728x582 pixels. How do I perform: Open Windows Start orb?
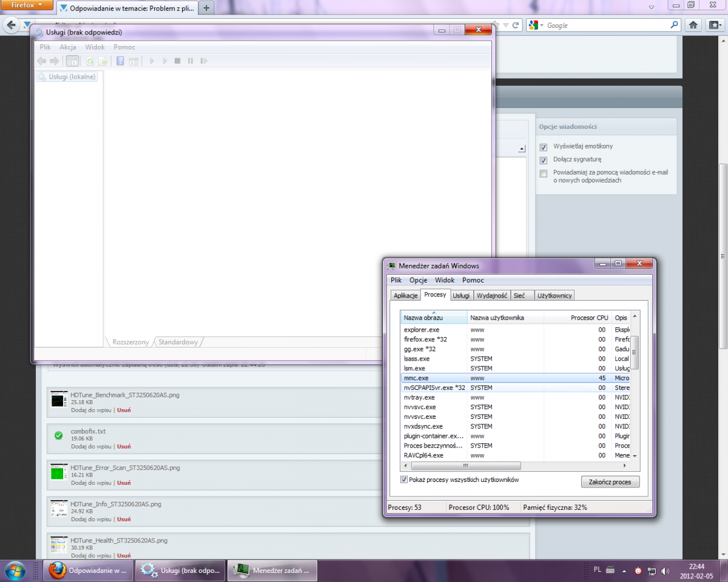pyautogui.click(x=15, y=570)
